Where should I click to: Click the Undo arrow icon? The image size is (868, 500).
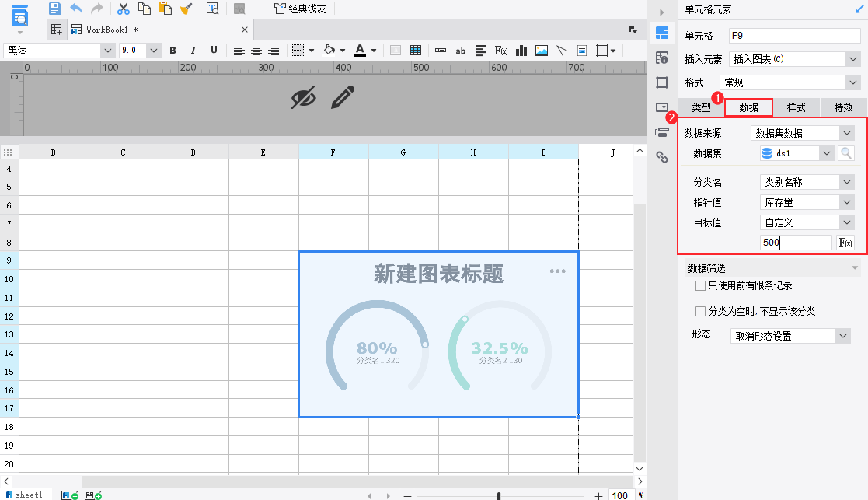pyautogui.click(x=76, y=9)
